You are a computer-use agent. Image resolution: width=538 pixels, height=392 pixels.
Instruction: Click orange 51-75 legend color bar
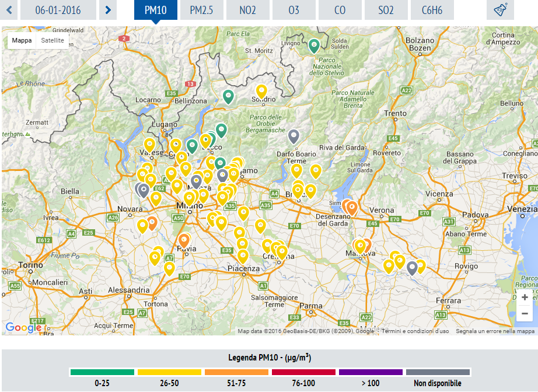(x=236, y=372)
